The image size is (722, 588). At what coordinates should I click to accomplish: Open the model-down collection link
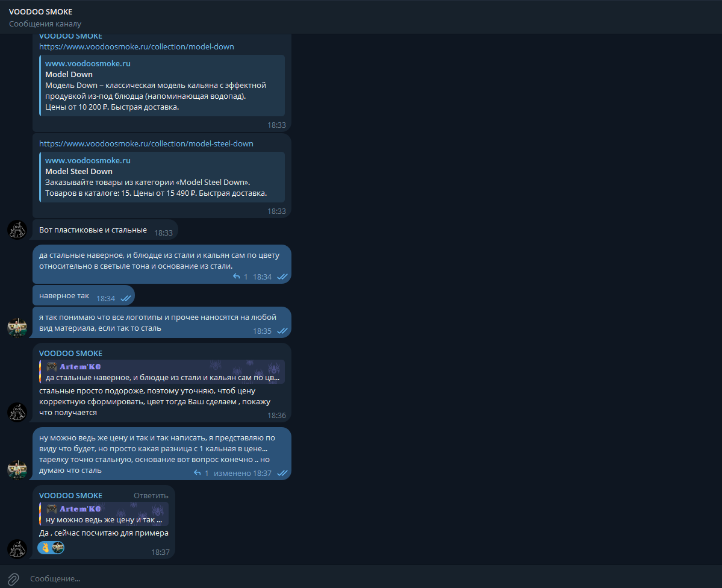pos(136,46)
